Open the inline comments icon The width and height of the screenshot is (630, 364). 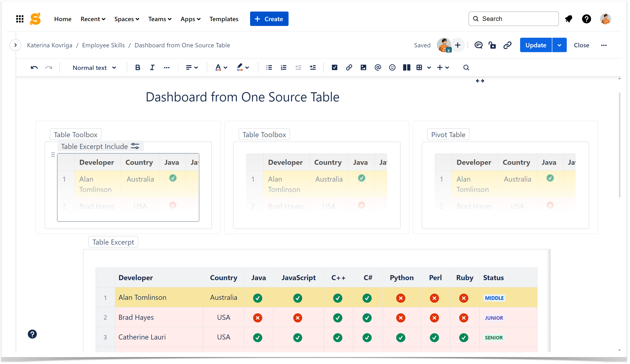[478, 45]
